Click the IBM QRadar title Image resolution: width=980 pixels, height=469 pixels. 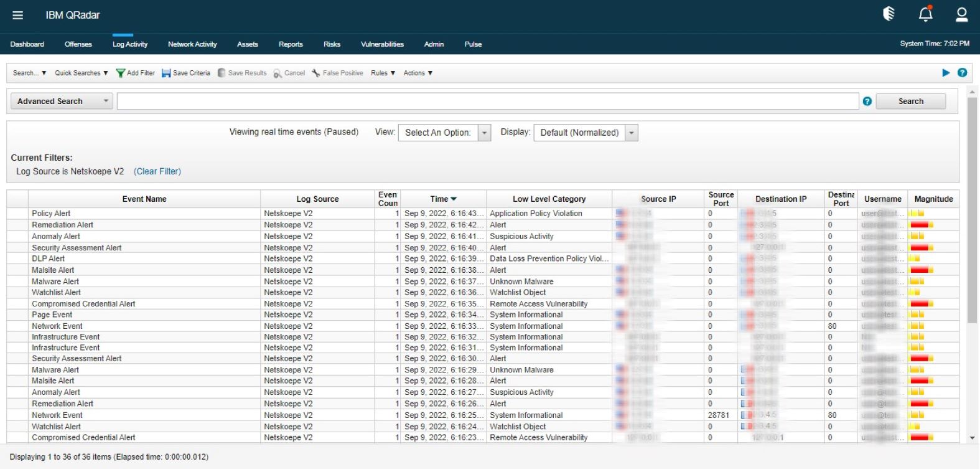(73, 15)
